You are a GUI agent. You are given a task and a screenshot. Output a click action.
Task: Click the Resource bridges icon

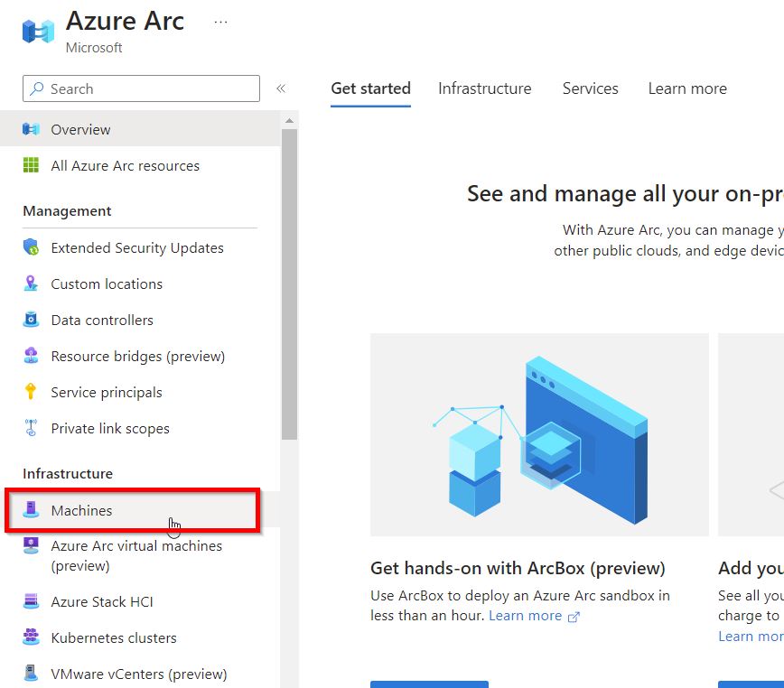pyautogui.click(x=31, y=356)
